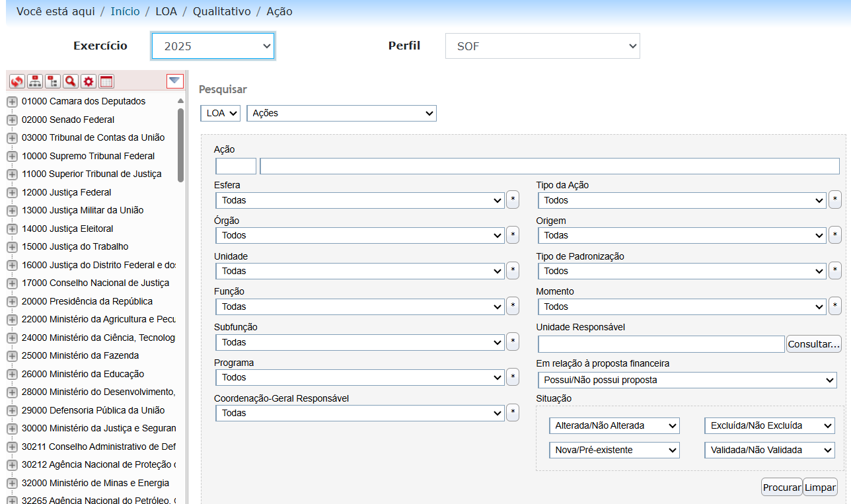
Task: Open the Exercício year dropdown
Action: (213, 46)
